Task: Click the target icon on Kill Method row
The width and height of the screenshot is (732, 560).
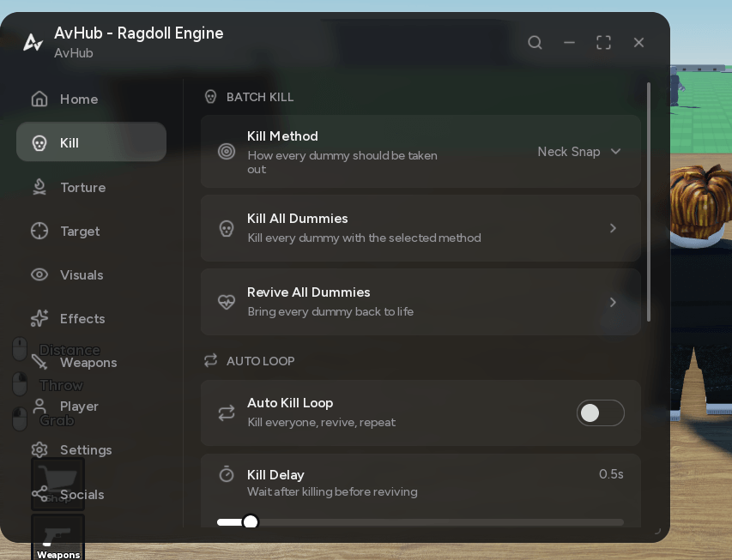Action: pos(227,152)
